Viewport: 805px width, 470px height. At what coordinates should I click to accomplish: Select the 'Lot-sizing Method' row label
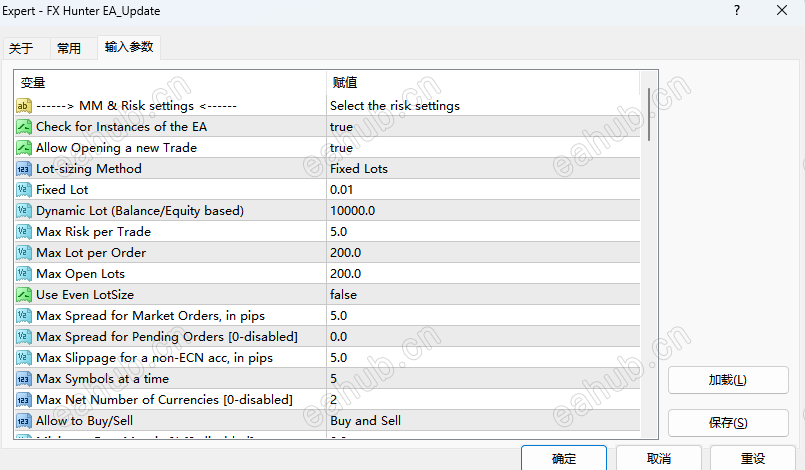click(89, 169)
